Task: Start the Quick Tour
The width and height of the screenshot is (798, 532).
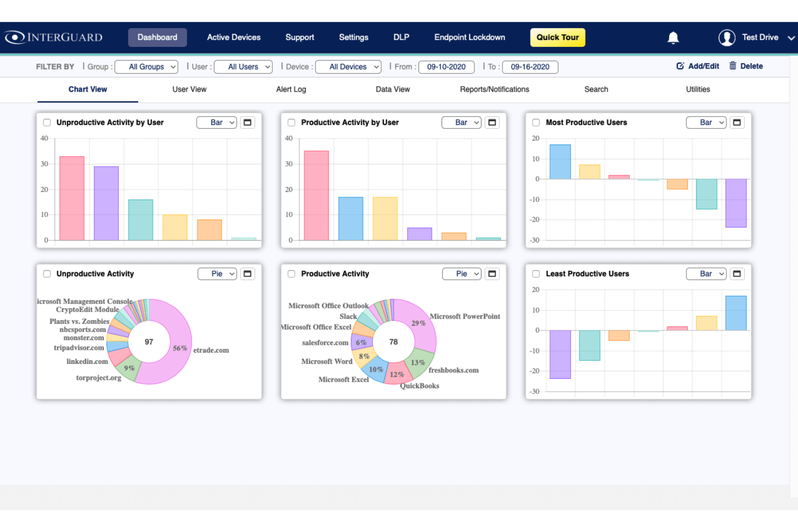Action: pos(558,37)
